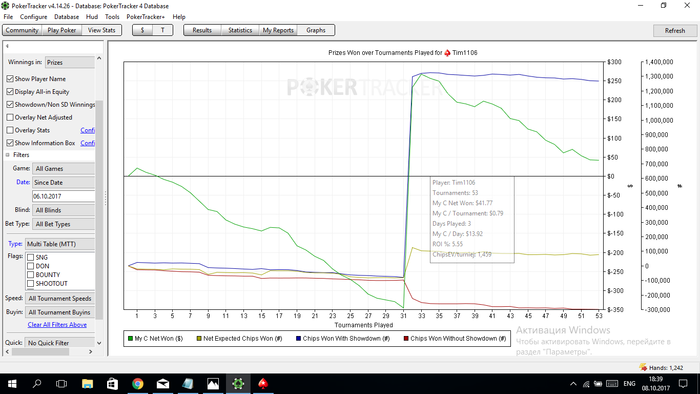This screenshot has width=700, height=394.
Task: Open Graphs view
Action: point(316,30)
